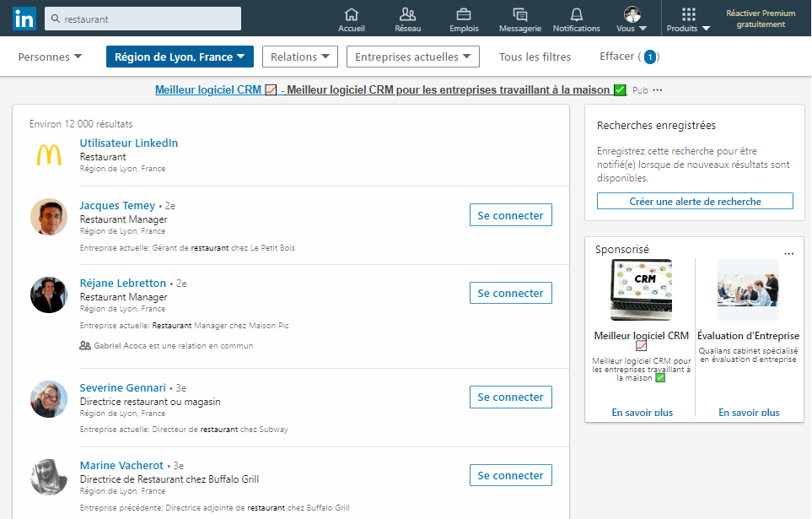Click Créer une alerte de recherche
This screenshot has width=812, height=519.
pos(695,201)
